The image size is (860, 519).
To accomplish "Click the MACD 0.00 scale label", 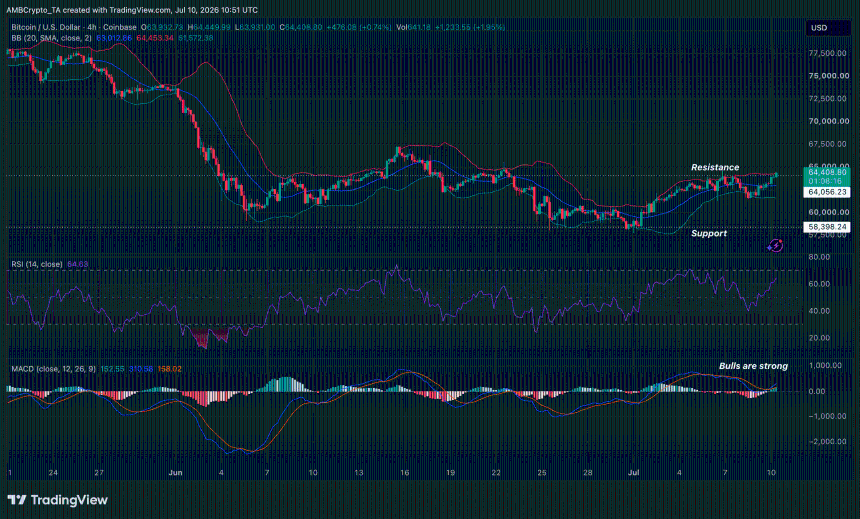I will click(x=817, y=391).
